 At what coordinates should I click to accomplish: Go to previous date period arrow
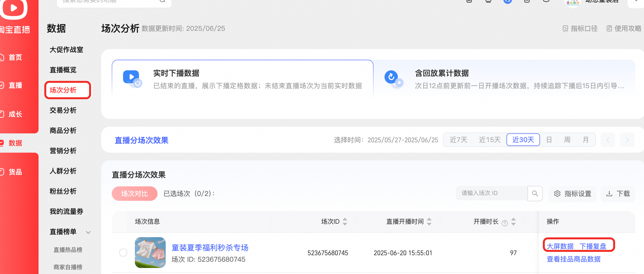(x=608, y=140)
